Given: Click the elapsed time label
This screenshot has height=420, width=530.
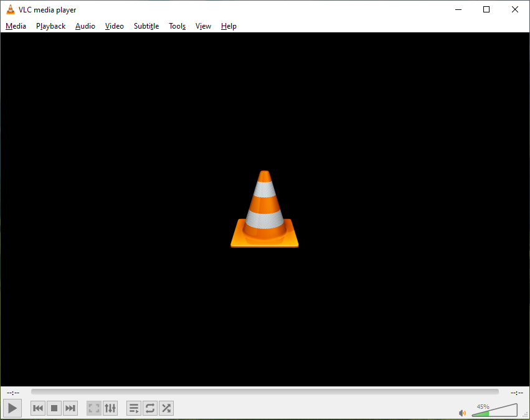Looking at the screenshot, I should [x=13, y=393].
